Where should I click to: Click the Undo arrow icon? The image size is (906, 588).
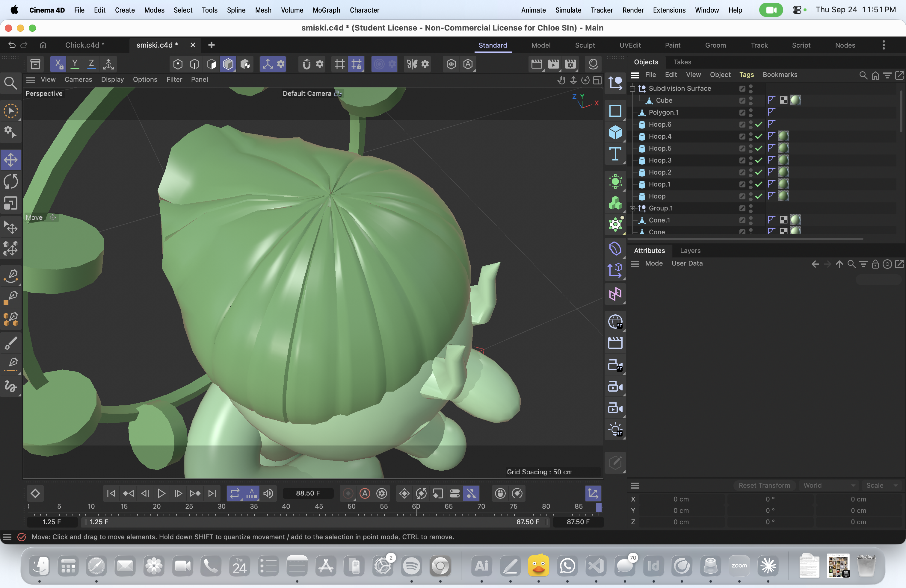[12, 45]
